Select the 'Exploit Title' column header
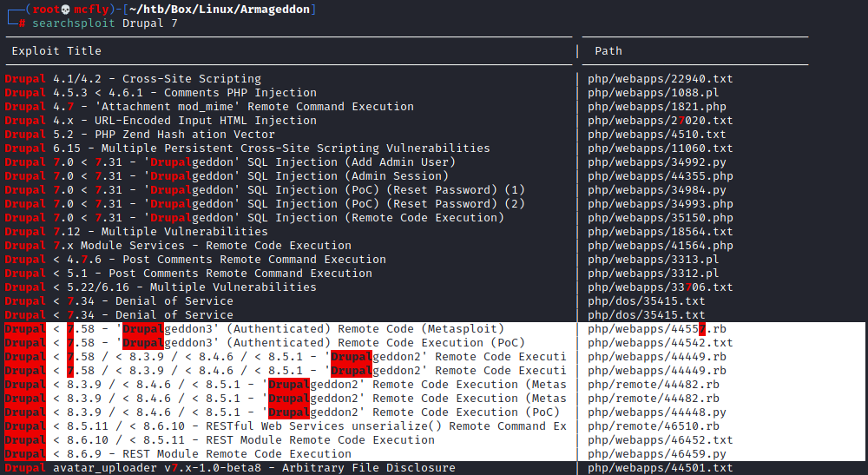This screenshot has width=868, height=475. pyautogui.click(x=56, y=51)
